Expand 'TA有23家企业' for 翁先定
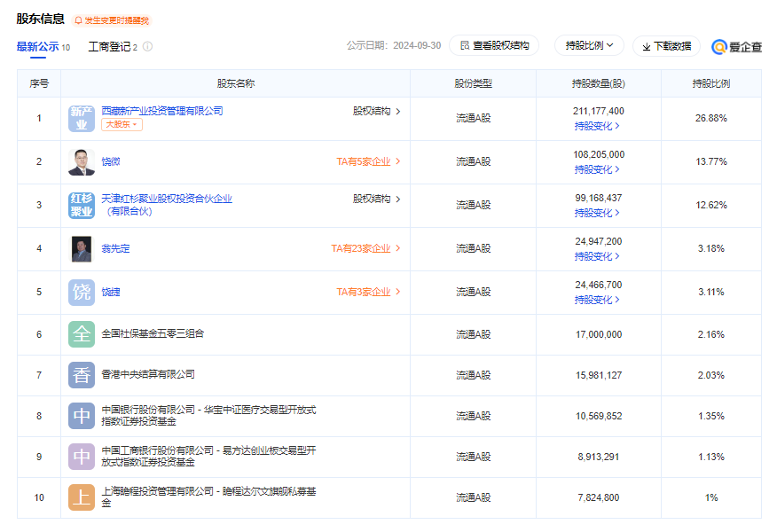777x532 pixels. pyautogui.click(x=365, y=248)
